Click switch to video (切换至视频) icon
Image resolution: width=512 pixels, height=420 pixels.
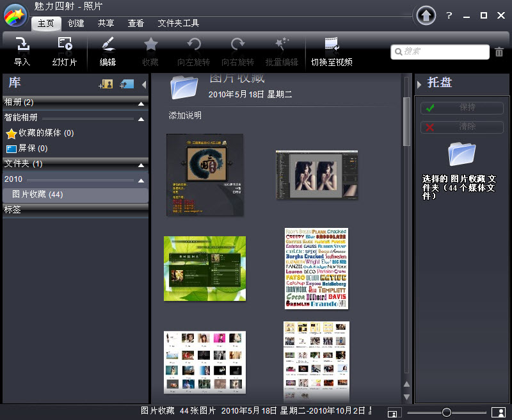(x=332, y=45)
